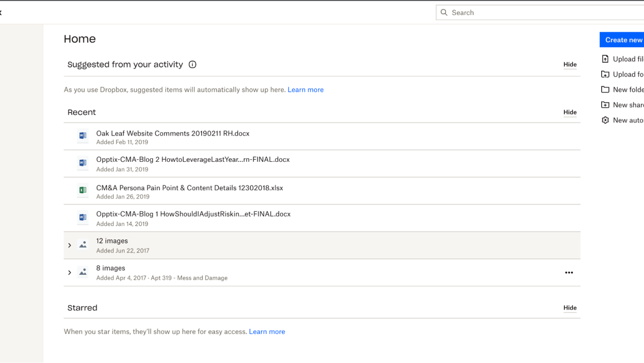Open Learn more link about starred items
The image size is (644, 363).
point(267,332)
